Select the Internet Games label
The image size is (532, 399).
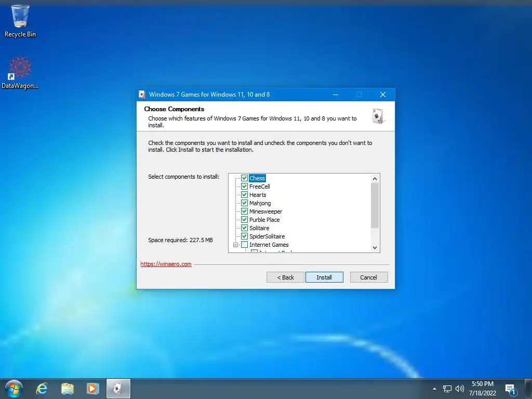269,245
